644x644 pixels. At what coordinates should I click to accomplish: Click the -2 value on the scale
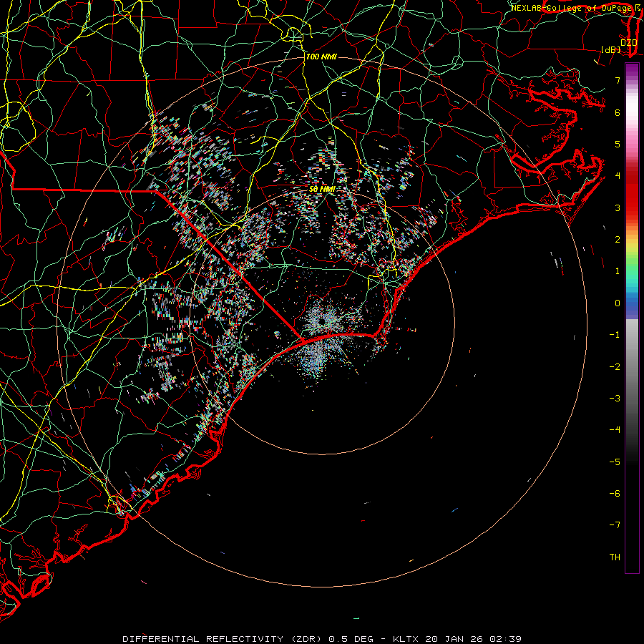coord(615,367)
